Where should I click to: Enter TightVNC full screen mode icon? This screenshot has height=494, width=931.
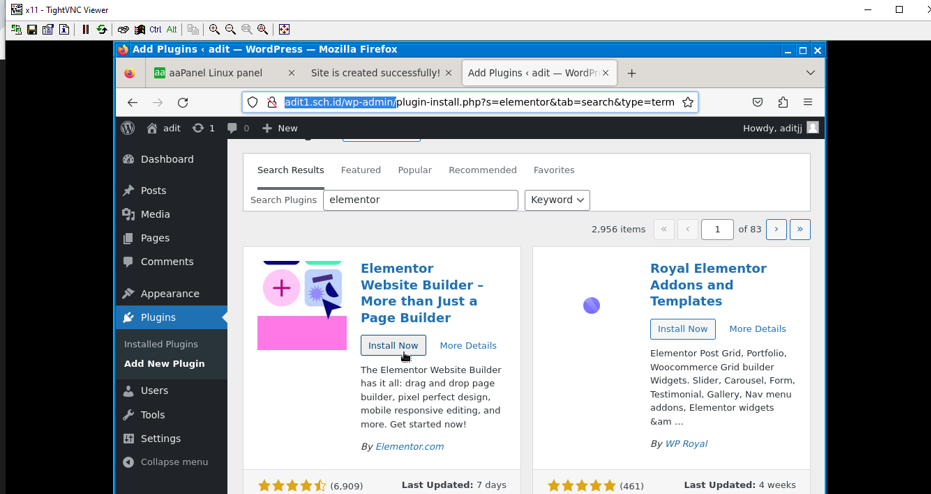click(284, 29)
